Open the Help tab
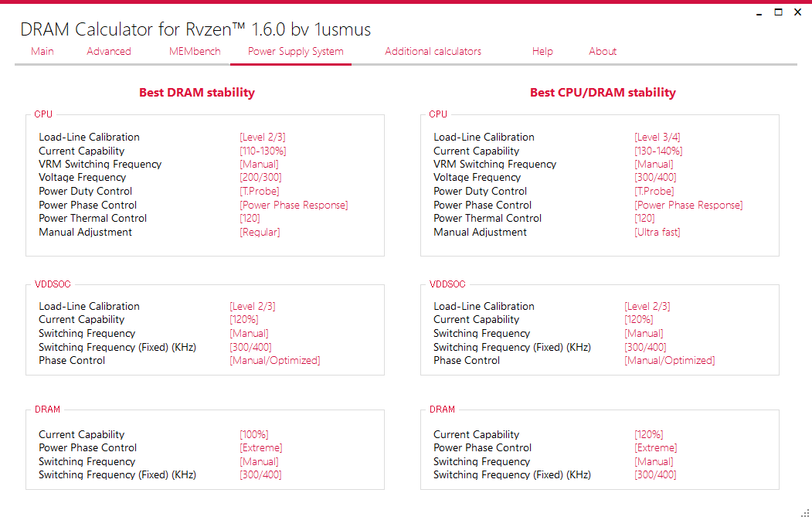812x520 pixels. click(x=542, y=51)
